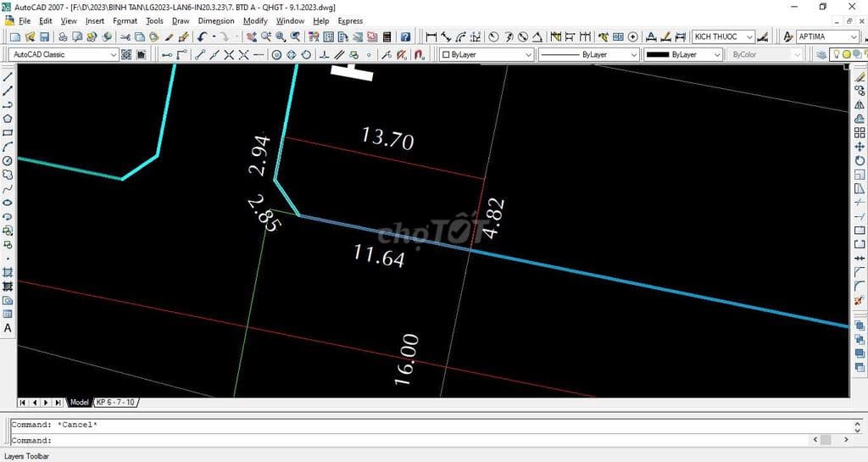This screenshot has width=868, height=462.
Task: Activate the Pan realtime tool
Action: pyautogui.click(x=252, y=37)
